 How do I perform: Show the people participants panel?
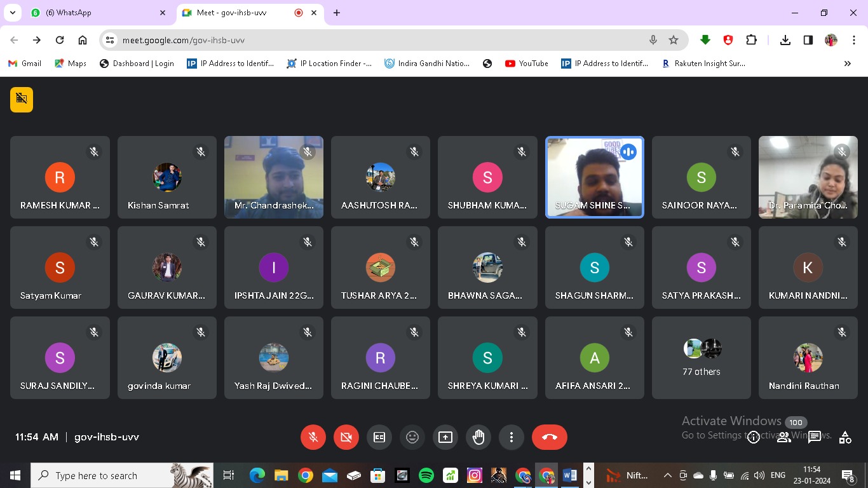point(784,437)
